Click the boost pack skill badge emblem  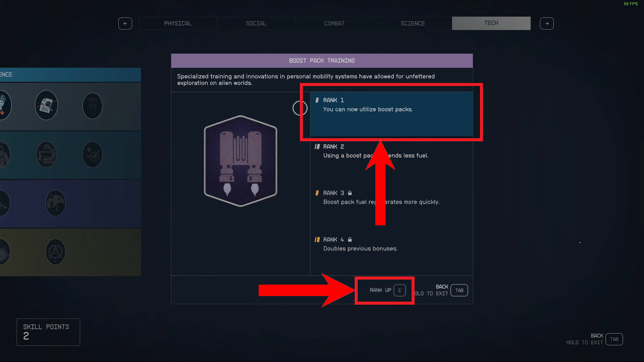pos(240,161)
